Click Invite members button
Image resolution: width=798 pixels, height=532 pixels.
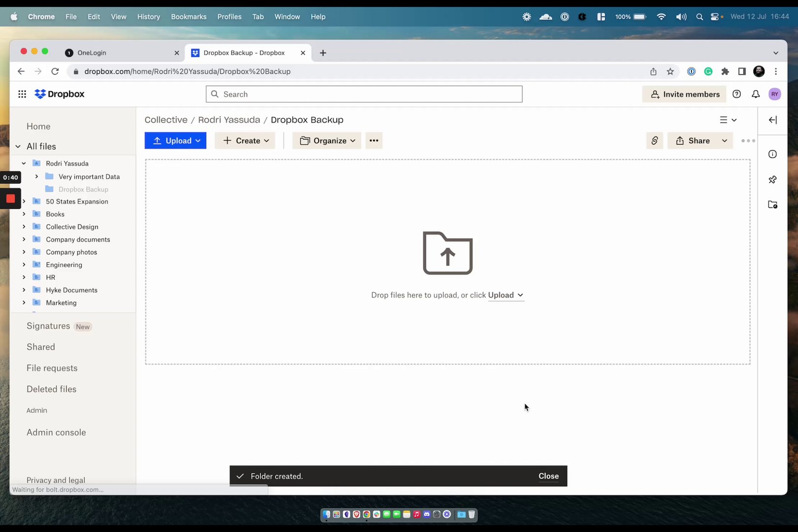pos(684,94)
